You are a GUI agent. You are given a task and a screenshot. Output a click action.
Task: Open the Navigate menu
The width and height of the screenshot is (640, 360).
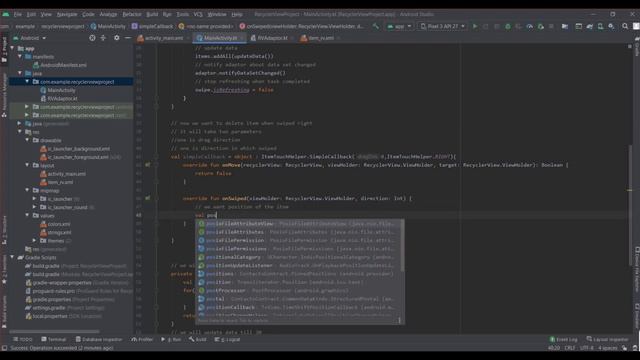(67, 14)
